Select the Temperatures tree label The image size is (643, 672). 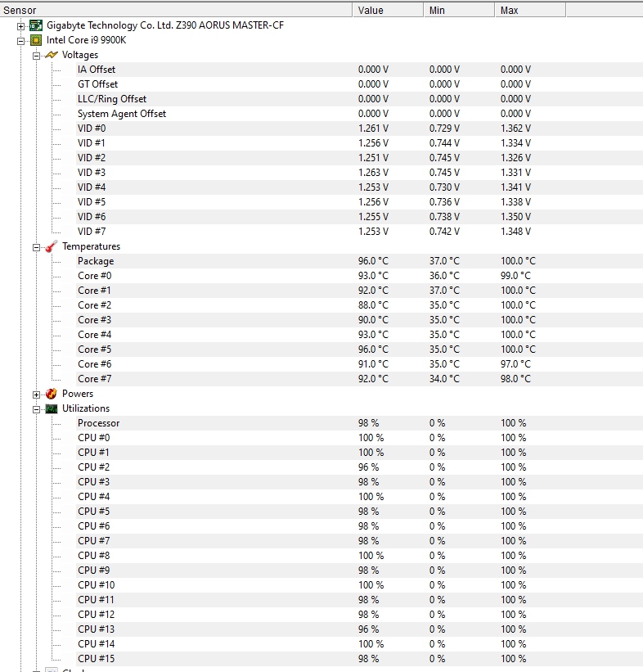click(x=91, y=246)
